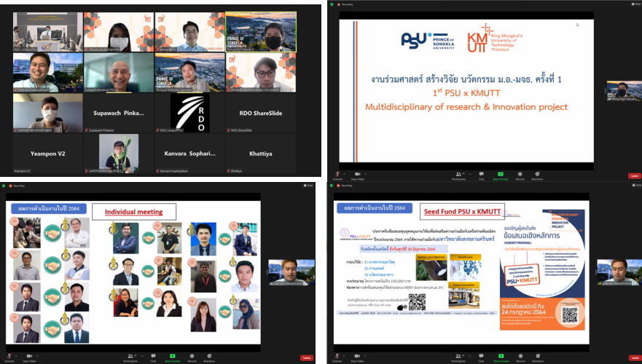Screen dimensions: 642x364
Task: Open Reactions in the Seed Fund window
Action: [x=538, y=357]
